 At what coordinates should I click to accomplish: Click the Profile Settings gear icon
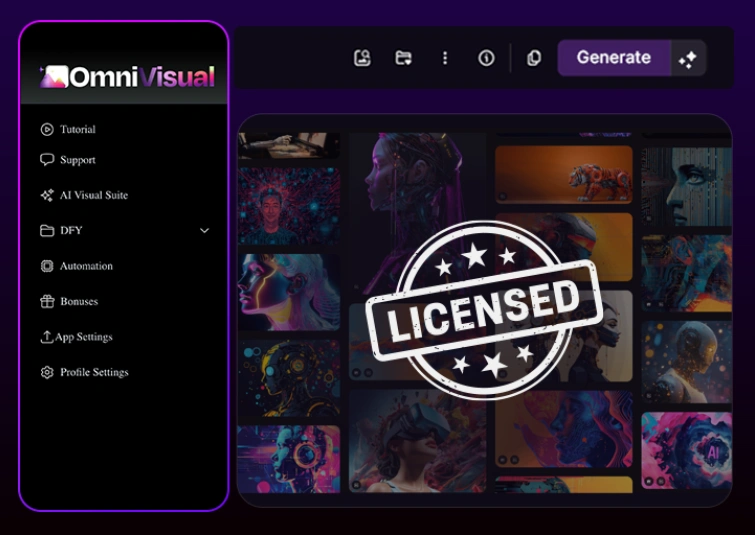(x=47, y=372)
